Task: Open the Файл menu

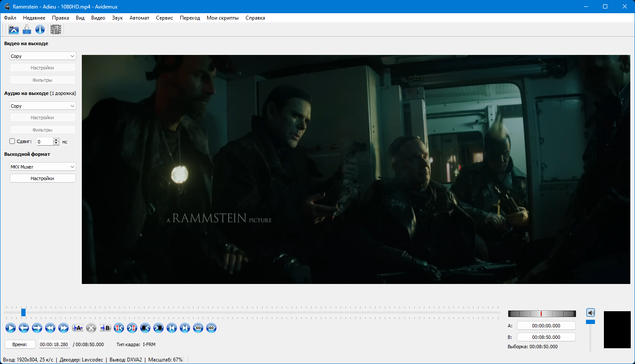Action: (10, 18)
